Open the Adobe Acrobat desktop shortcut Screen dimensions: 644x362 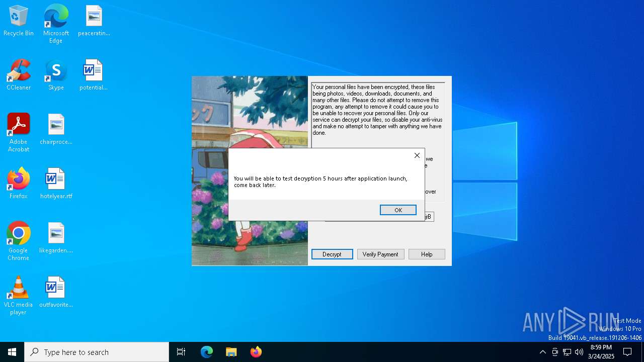pos(19,133)
